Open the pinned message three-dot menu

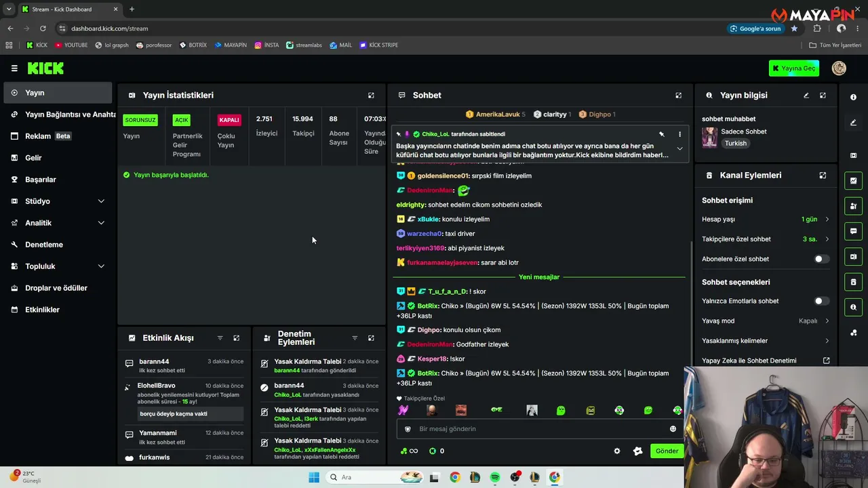coord(679,134)
